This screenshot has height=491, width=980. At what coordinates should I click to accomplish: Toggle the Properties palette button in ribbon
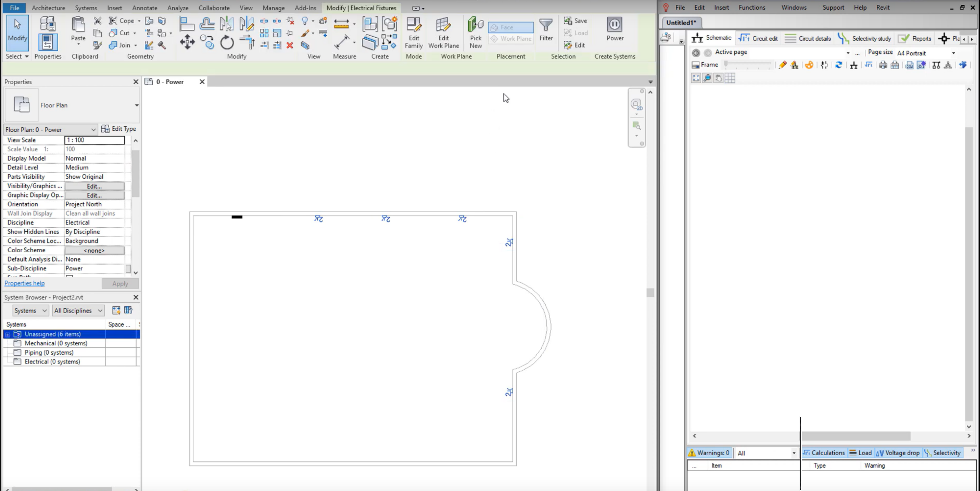48,42
